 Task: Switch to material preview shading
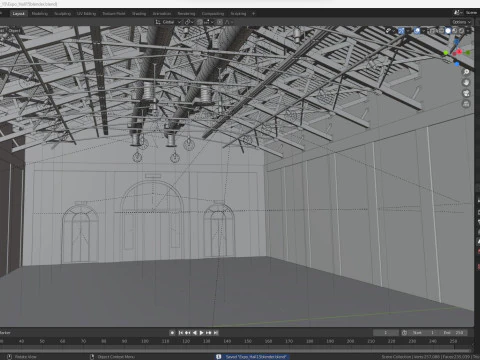tap(455, 31)
